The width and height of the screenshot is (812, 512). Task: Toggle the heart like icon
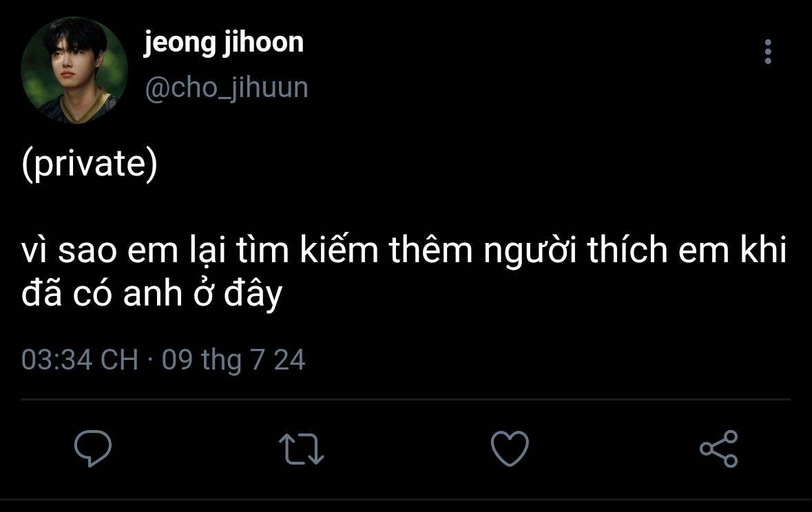[x=510, y=449]
